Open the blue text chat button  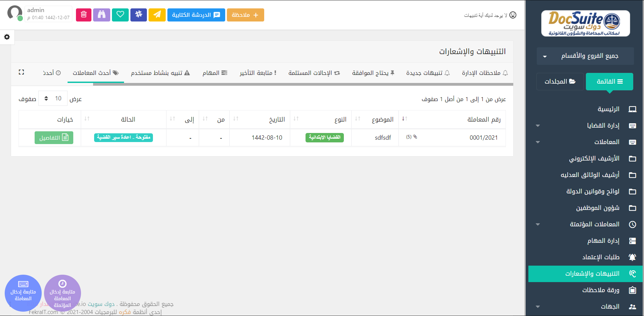pos(196,15)
